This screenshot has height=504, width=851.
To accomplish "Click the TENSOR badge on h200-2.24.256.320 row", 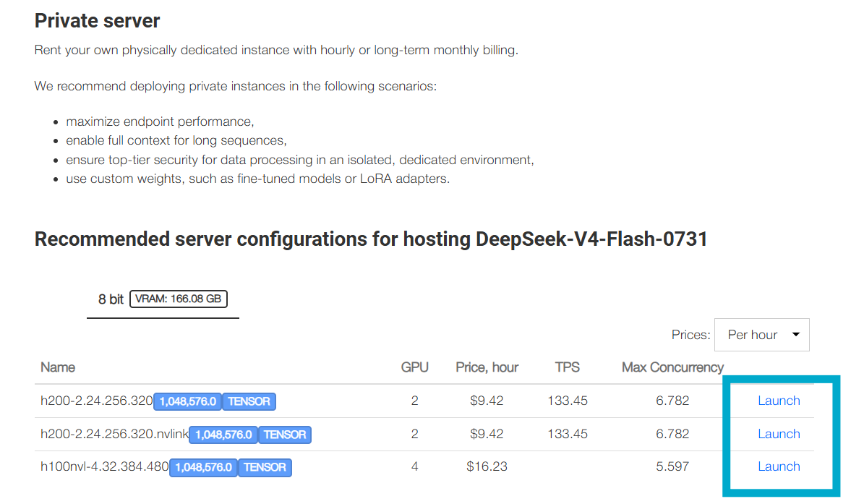I will 249,401.
